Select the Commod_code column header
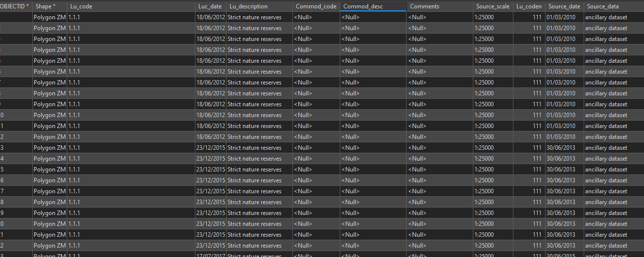 click(316, 6)
